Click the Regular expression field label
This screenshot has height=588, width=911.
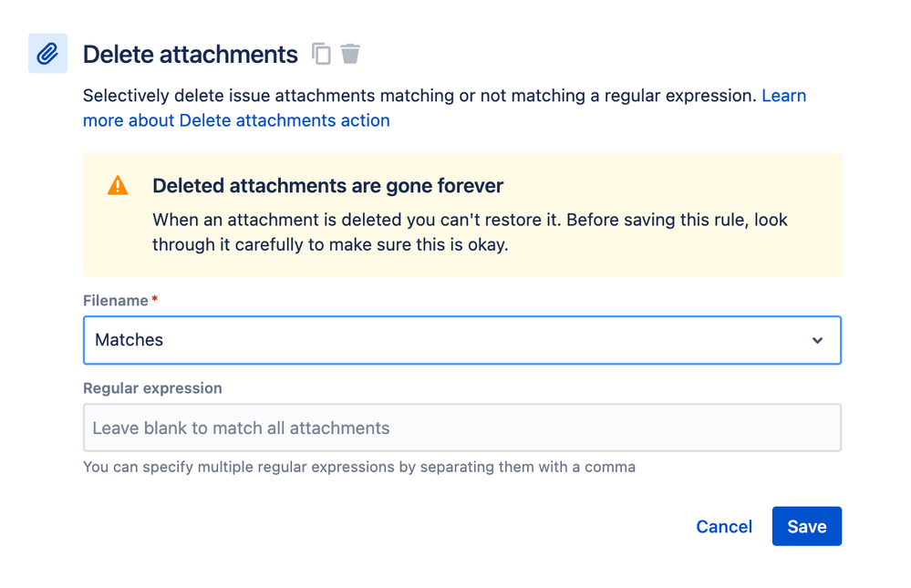click(152, 388)
